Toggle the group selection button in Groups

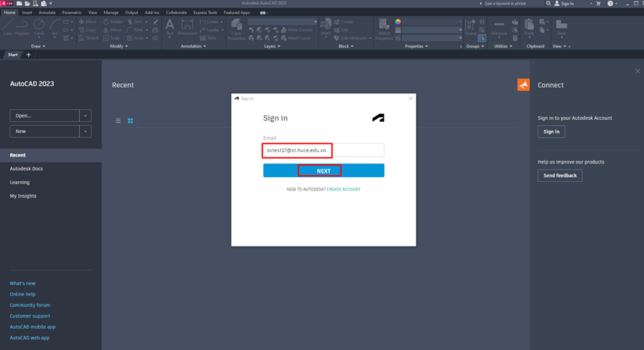pos(482,38)
